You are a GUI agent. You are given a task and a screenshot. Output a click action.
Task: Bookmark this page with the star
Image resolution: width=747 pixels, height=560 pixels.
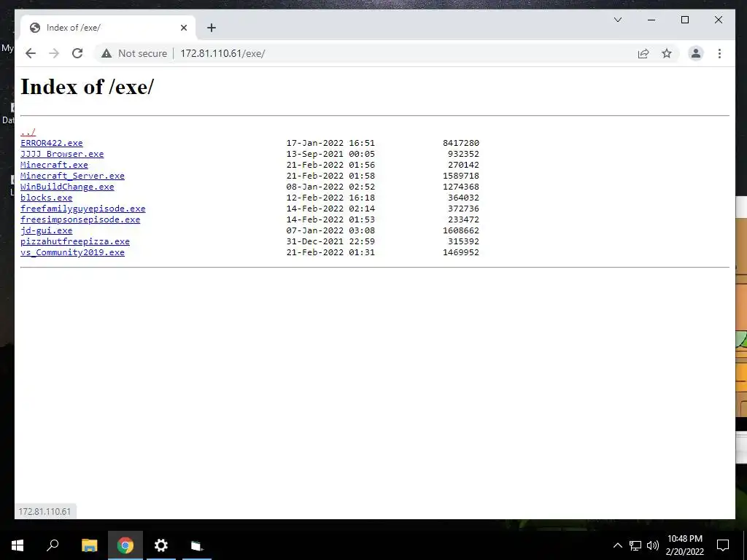coord(667,53)
